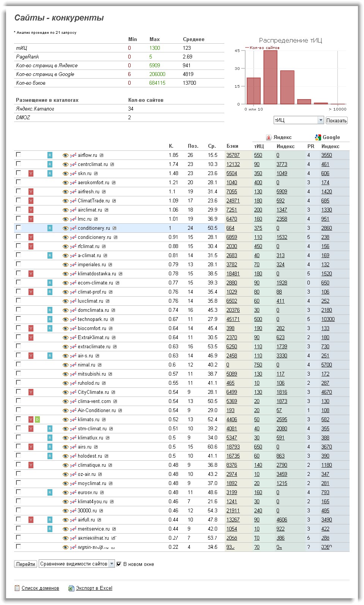The image size is (364, 605).
Task: Sort table by the Бэки column header
Action: tap(232, 146)
